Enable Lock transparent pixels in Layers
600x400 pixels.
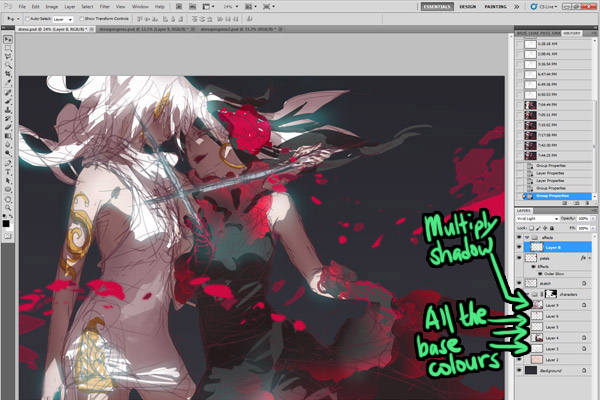[532, 228]
